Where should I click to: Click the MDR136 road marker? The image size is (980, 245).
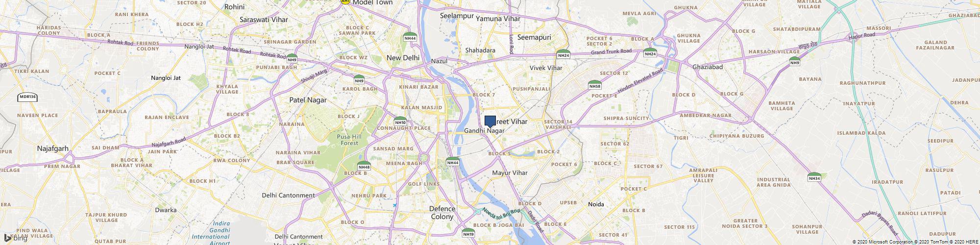click(27, 97)
